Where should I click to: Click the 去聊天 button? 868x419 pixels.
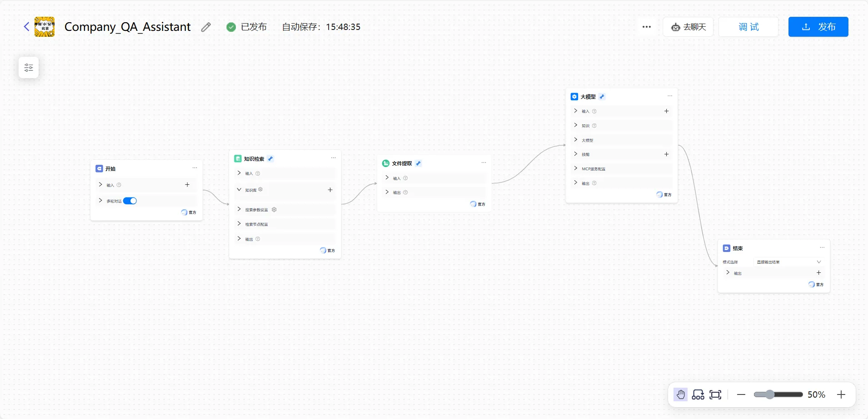(688, 27)
